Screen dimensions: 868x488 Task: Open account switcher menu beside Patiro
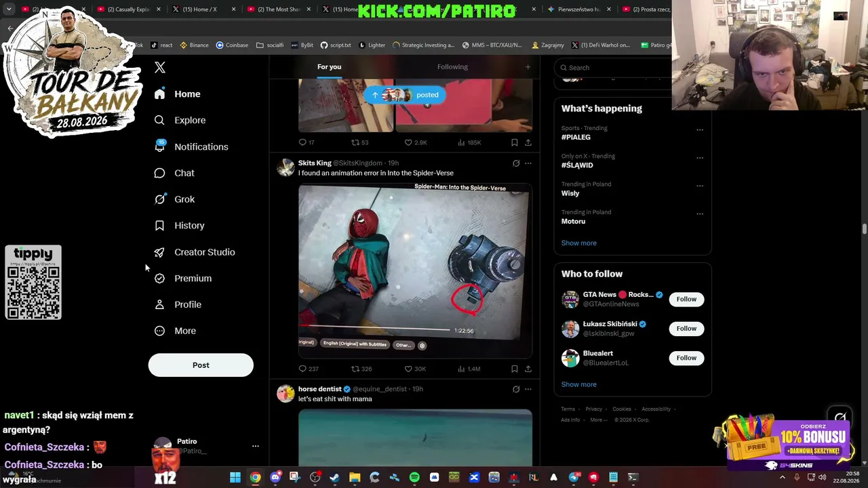[256, 446]
